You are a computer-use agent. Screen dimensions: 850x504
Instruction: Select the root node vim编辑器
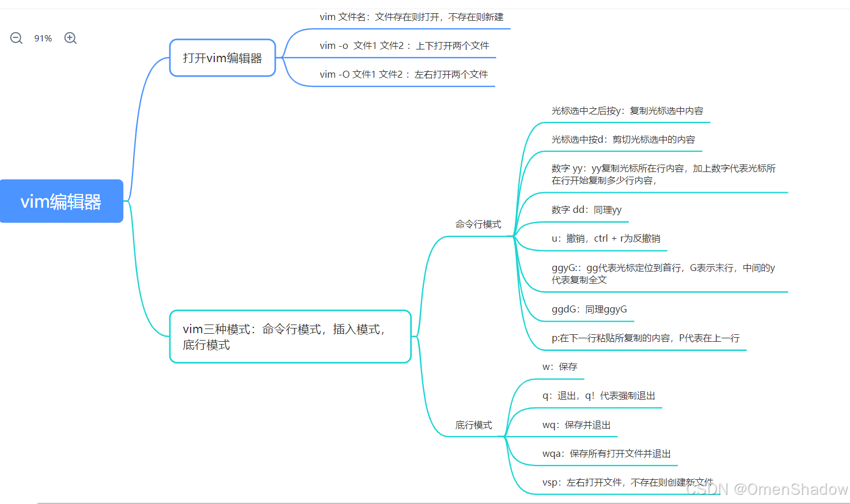point(61,201)
